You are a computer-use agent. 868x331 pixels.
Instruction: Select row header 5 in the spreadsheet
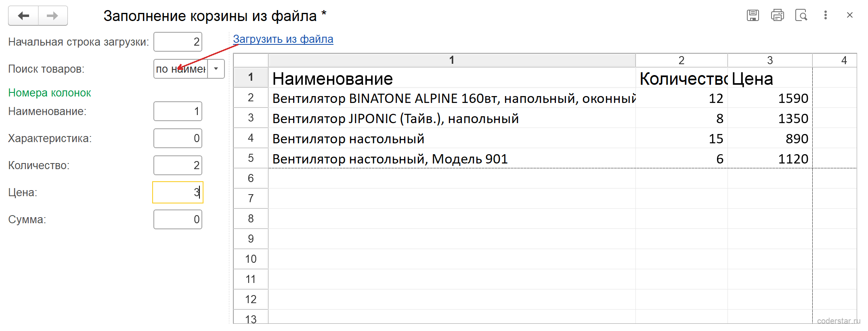(x=251, y=158)
